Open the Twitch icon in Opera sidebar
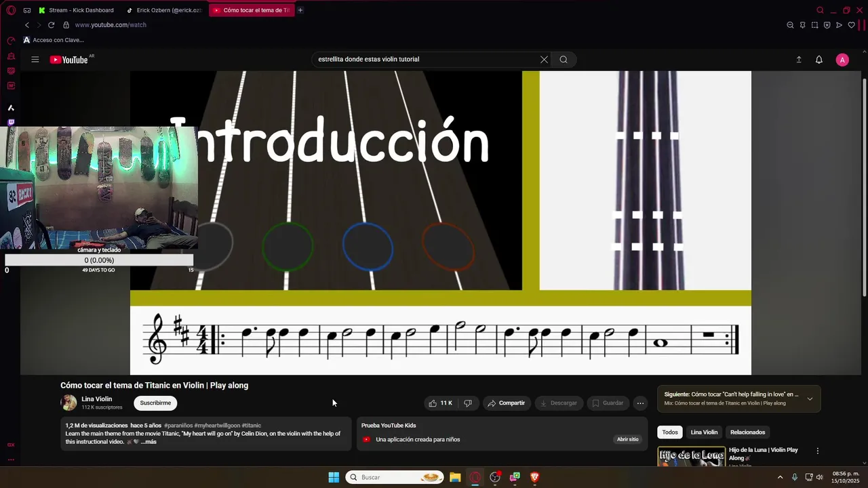Image resolution: width=868 pixels, height=488 pixels. tap(11, 123)
